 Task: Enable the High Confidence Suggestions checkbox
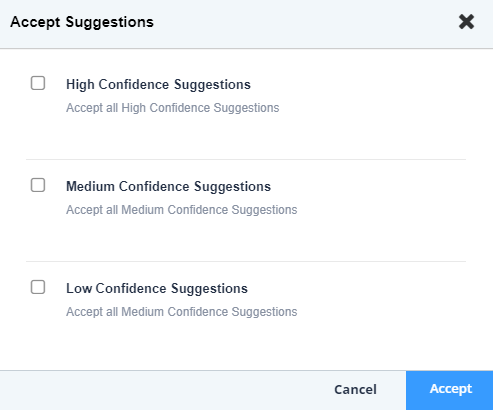[38, 83]
